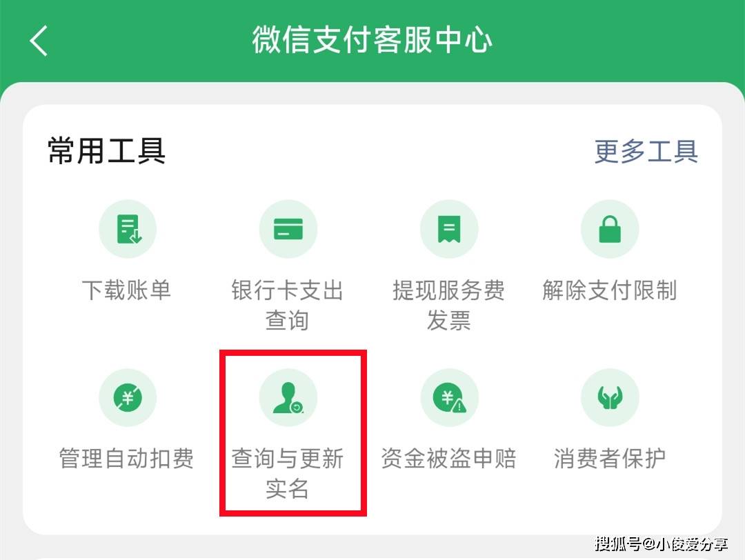The image size is (745, 560).
Task: Select the 查询与更新实名 person icon
Action: [x=288, y=397]
